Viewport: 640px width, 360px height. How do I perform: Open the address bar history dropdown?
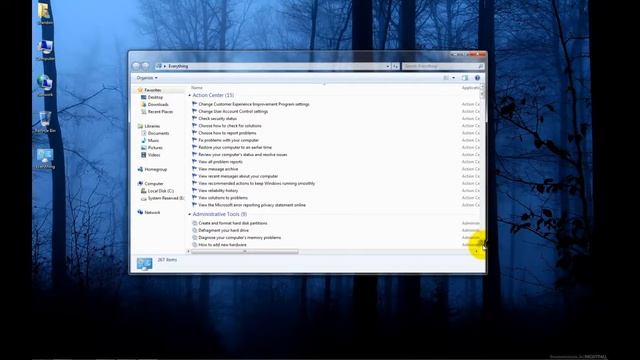[x=388, y=66]
